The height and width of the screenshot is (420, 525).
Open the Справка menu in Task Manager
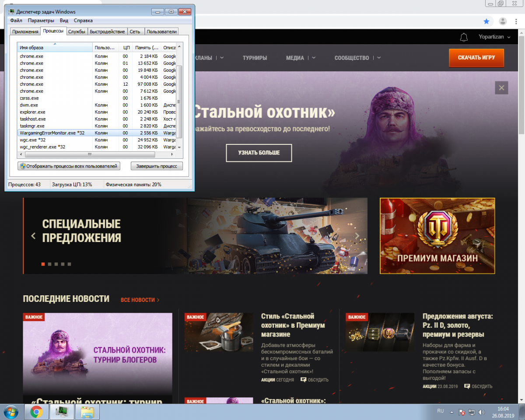pos(83,21)
